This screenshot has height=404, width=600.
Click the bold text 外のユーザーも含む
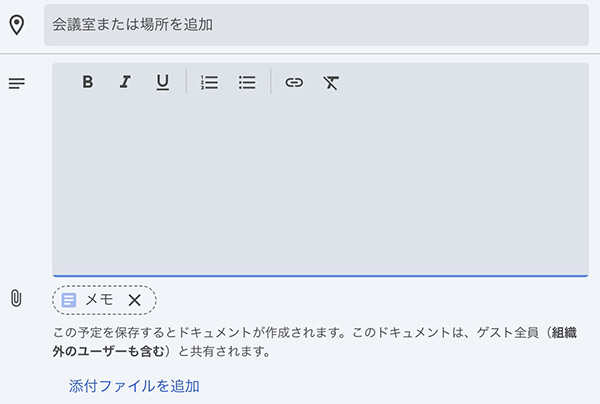109,351
